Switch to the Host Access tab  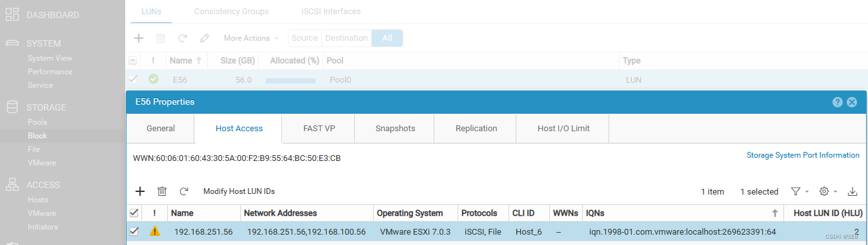[239, 129]
